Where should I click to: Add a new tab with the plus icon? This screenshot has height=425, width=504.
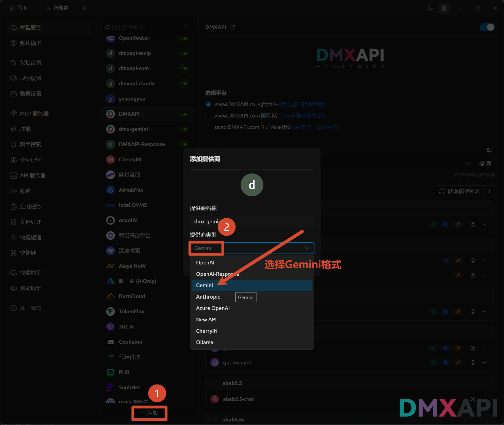(84, 8)
